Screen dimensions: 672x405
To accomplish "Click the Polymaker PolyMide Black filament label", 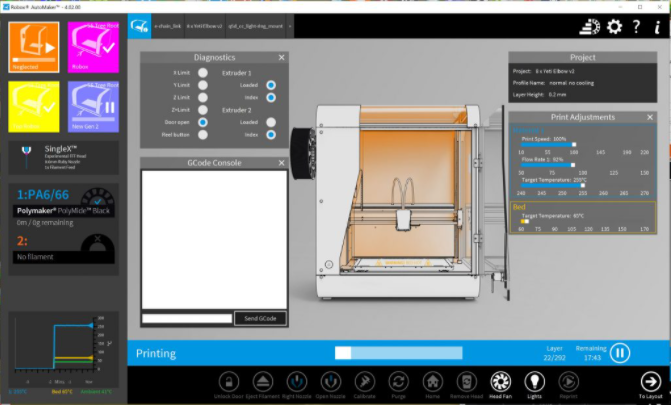I will click(63, 211).
